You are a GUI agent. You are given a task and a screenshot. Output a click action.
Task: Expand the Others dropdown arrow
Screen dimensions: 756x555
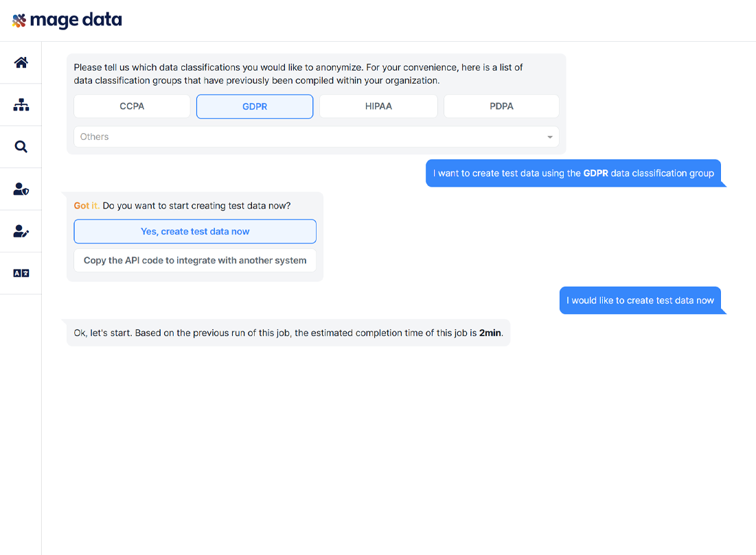[550, 137]
